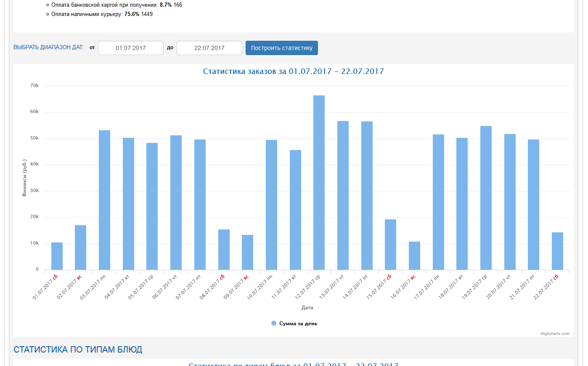Click the chart bar for 02.07.2017

pyautogui.click(x=81, y=248)
